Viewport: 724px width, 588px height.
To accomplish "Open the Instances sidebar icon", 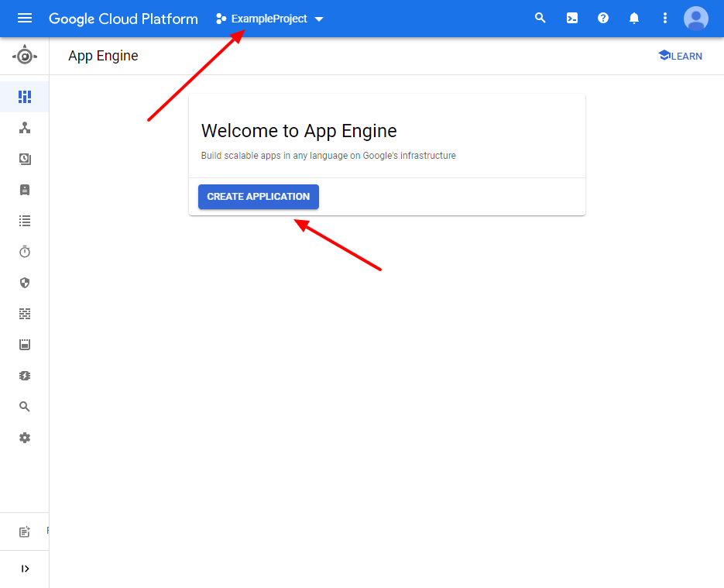I will (25, 190).
